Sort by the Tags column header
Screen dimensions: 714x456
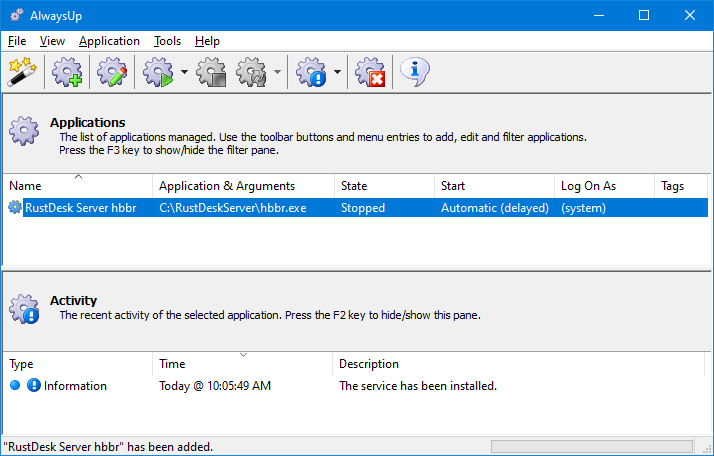tap(681, 186)
